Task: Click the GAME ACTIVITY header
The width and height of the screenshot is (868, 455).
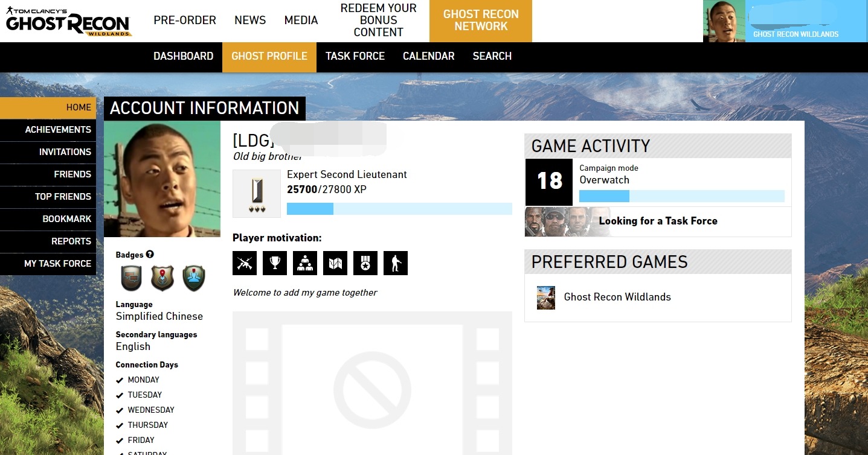Action: 658,146
